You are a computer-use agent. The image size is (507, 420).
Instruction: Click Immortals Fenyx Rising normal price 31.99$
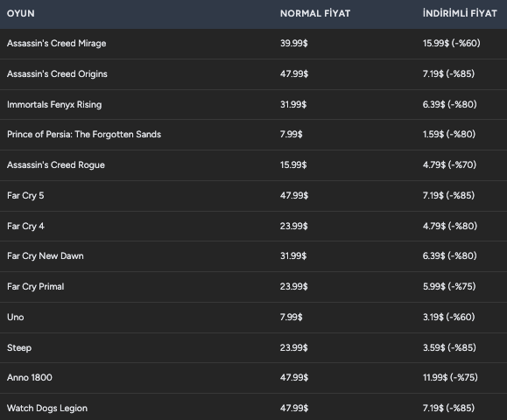click(293, 105)
